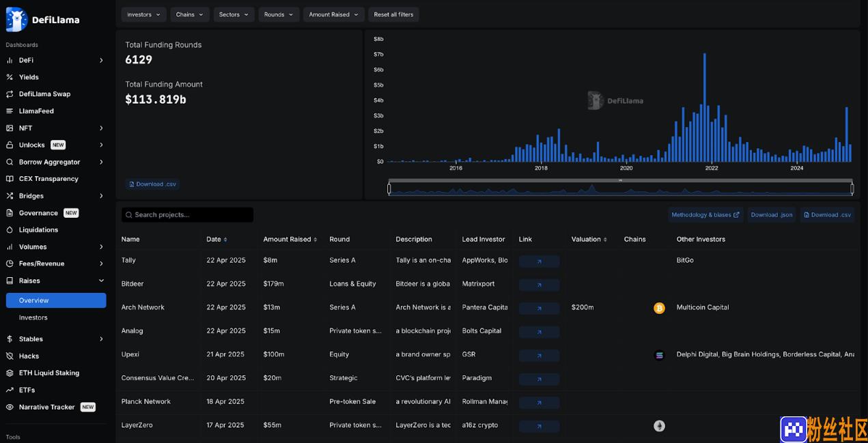This screenshot has height=443, width=868.
Task: Click the Yields percent icon
Action: (10, 77)
